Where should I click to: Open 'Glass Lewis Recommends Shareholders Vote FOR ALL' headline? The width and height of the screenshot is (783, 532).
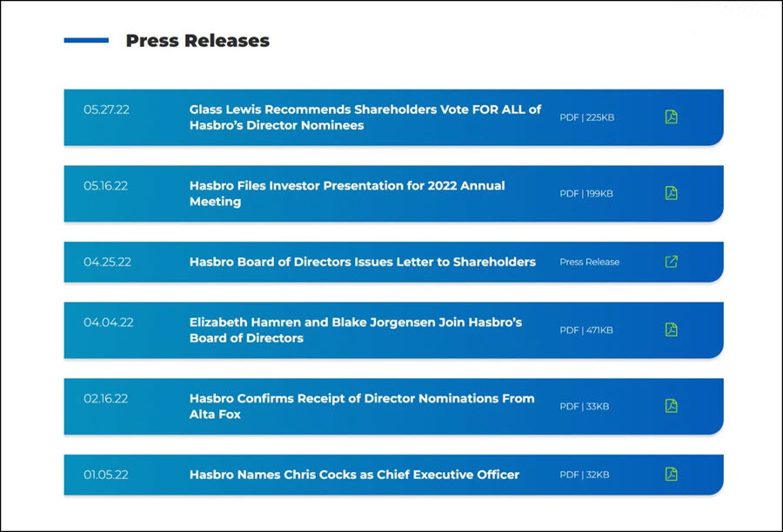click(x=365, y=117)
